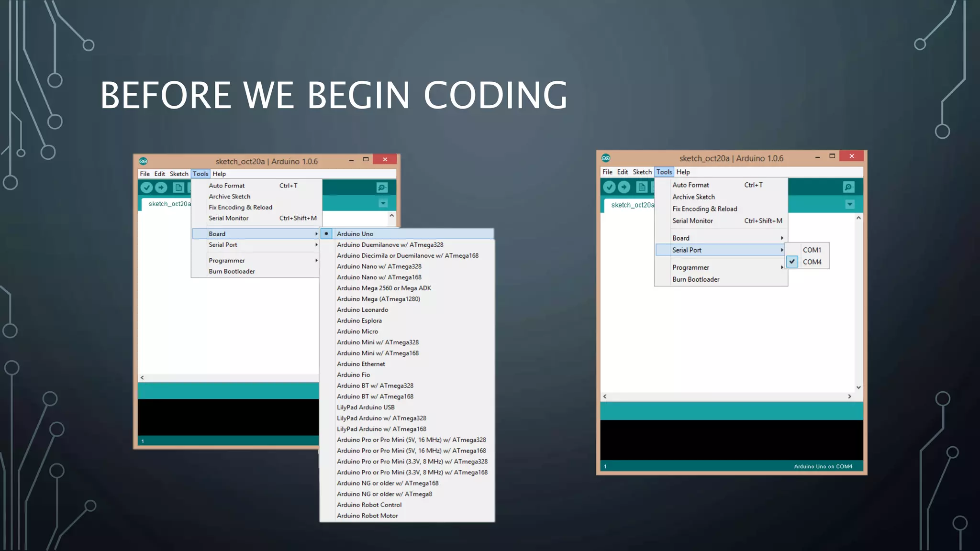Viewport: 980px width, 551px height.
Task: Select Arduino Robot Control board
Action: (407, 505)
